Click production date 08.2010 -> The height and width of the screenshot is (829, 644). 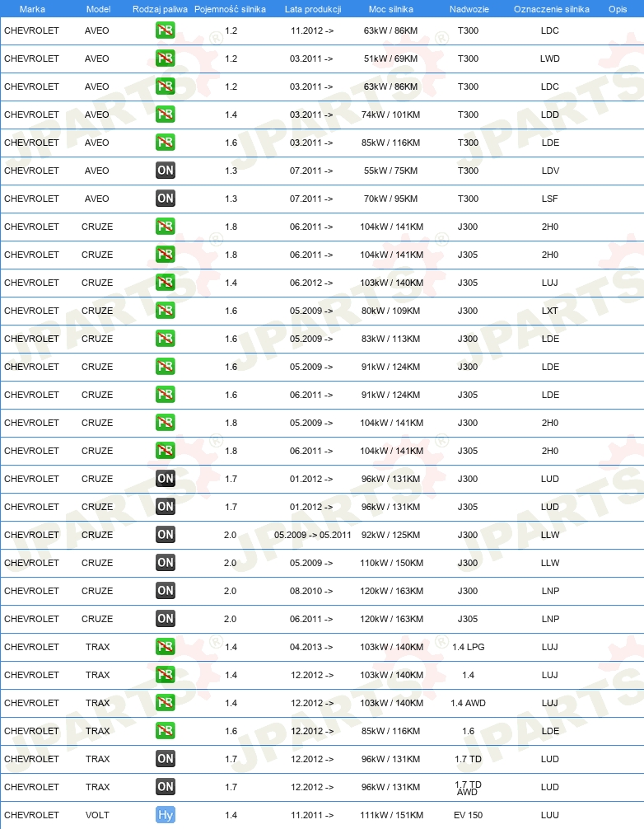tap(311, 591)
